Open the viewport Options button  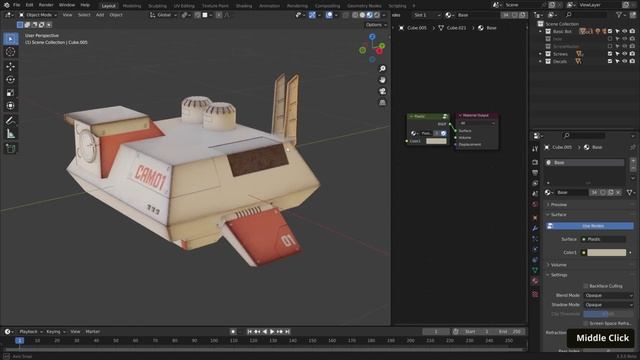tap(376, 24)
